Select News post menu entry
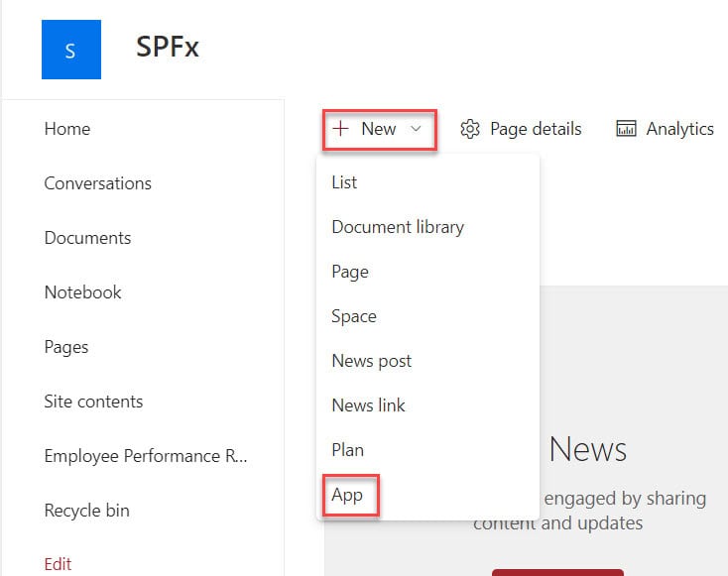Viewport: 728px width, 576px height. [427, 361]
